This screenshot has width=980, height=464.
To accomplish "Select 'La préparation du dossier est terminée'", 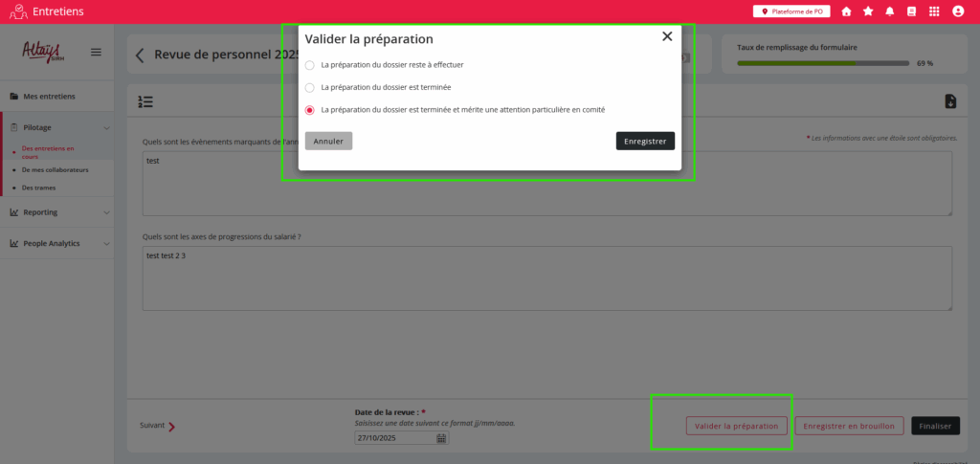I will coord(309,87).
